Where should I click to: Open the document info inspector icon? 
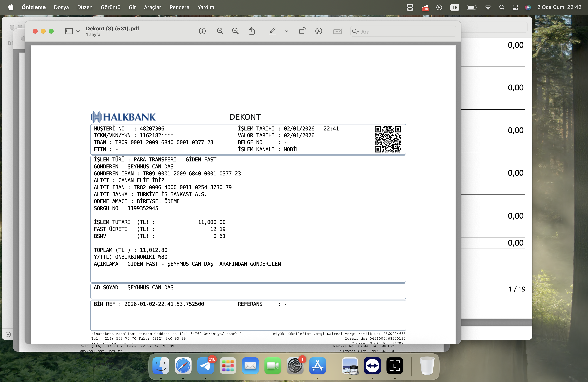pos(202,31)
